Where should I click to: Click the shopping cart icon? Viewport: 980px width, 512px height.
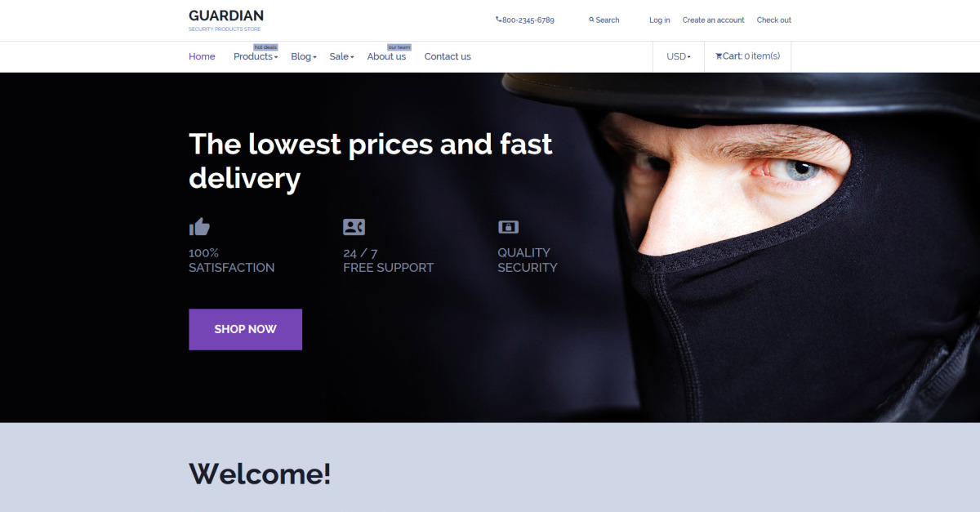pyautogui.click(x=719, y=56)
